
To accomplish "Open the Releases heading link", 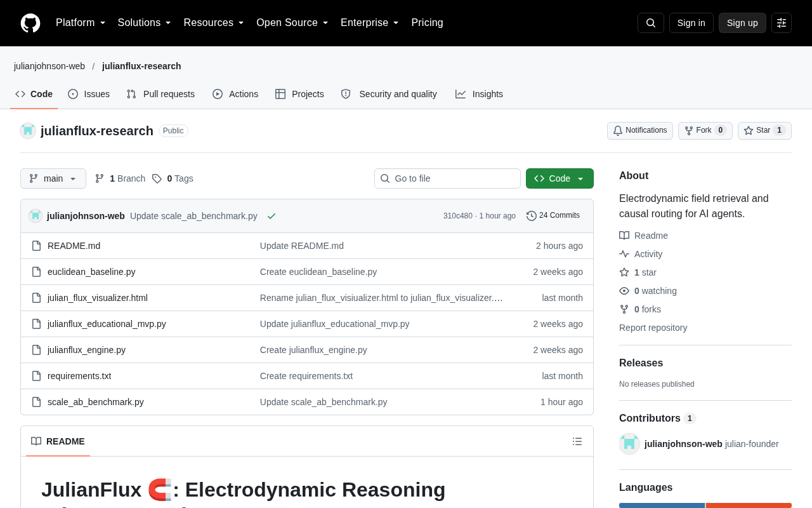I will pyautogui.click(x=641, y=363).
